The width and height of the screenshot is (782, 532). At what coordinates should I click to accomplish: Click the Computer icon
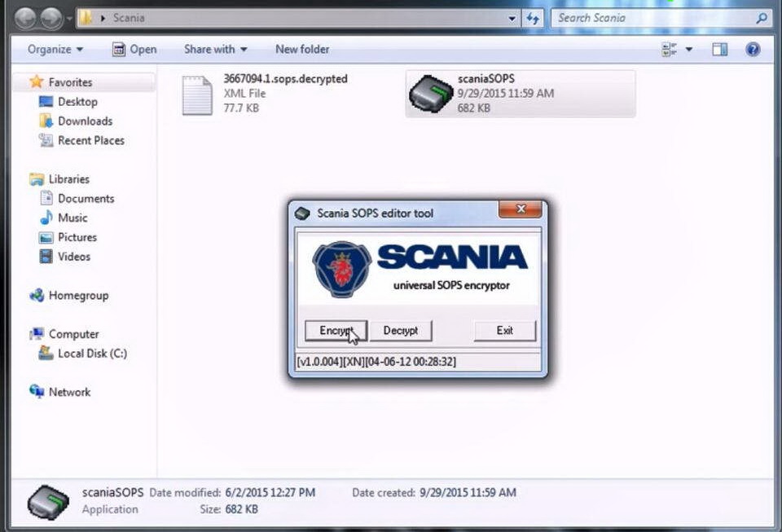click(x=37, y=333)
